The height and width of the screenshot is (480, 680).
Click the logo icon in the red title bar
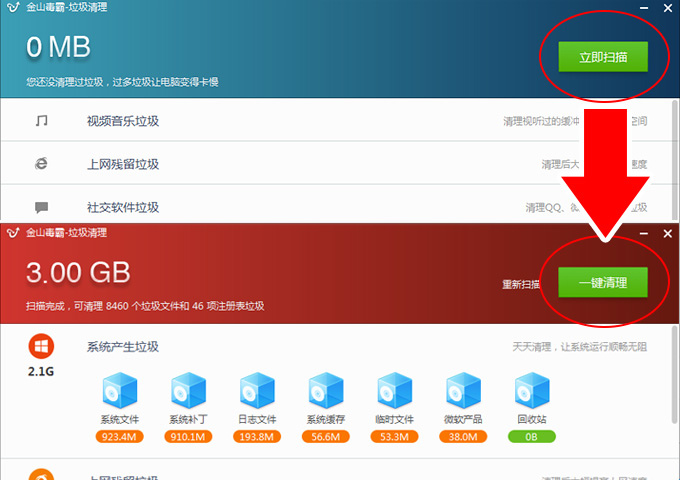pyautogui.click(x=13, y=233)
